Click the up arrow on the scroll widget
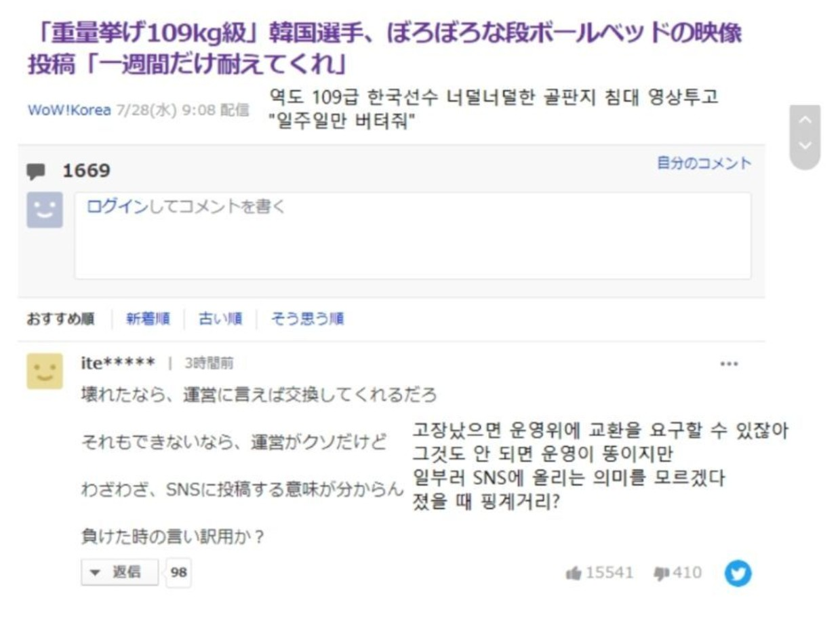This screenshot has height=640, width=840. (x=805, y=120)
